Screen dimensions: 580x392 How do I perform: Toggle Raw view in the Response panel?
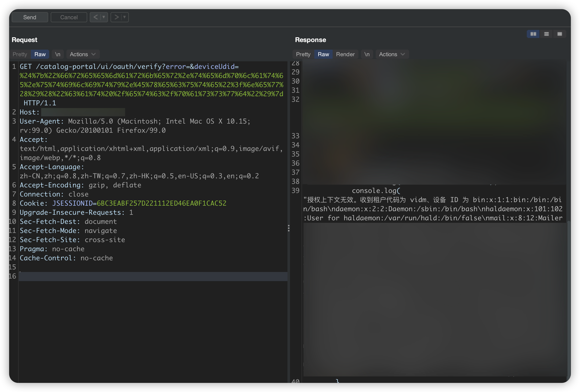(x=323, y=54)
